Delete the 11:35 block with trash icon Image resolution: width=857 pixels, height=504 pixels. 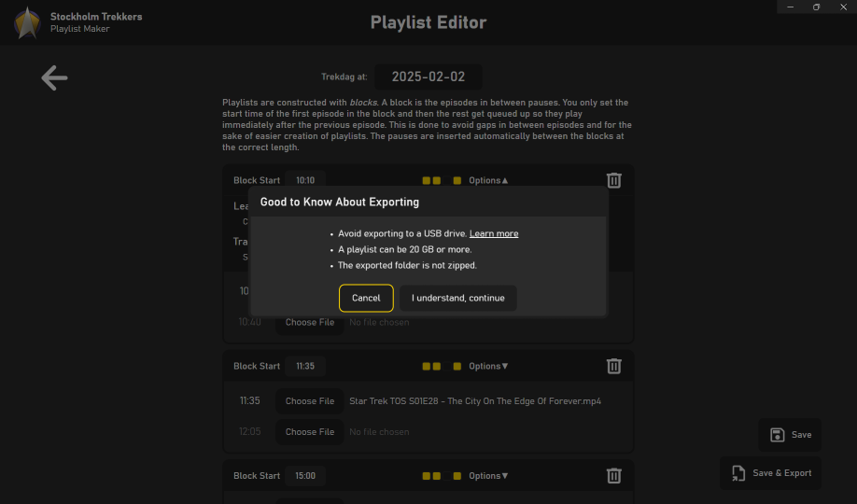(613, 366)
